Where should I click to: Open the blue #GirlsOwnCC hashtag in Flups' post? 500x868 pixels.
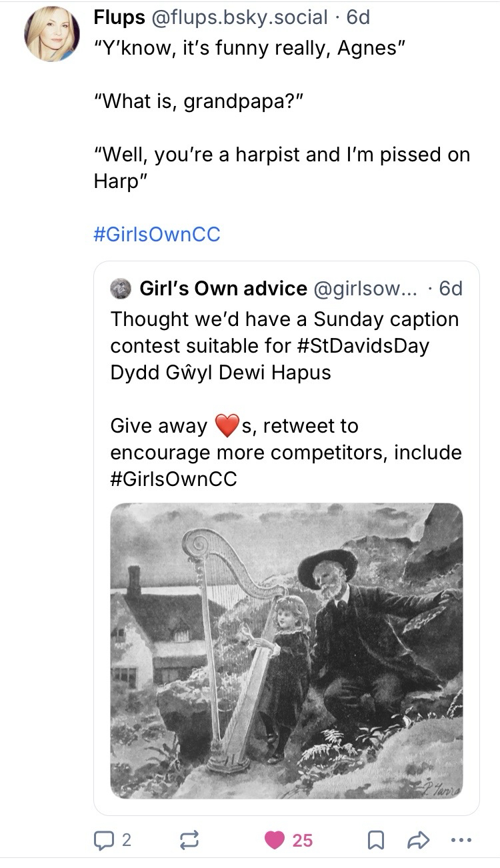coord(157,234)
